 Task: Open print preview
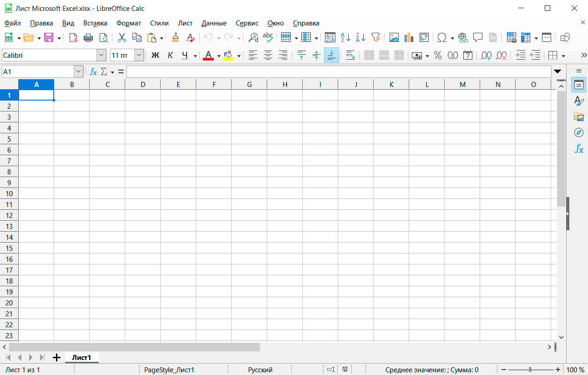(104, 38)
